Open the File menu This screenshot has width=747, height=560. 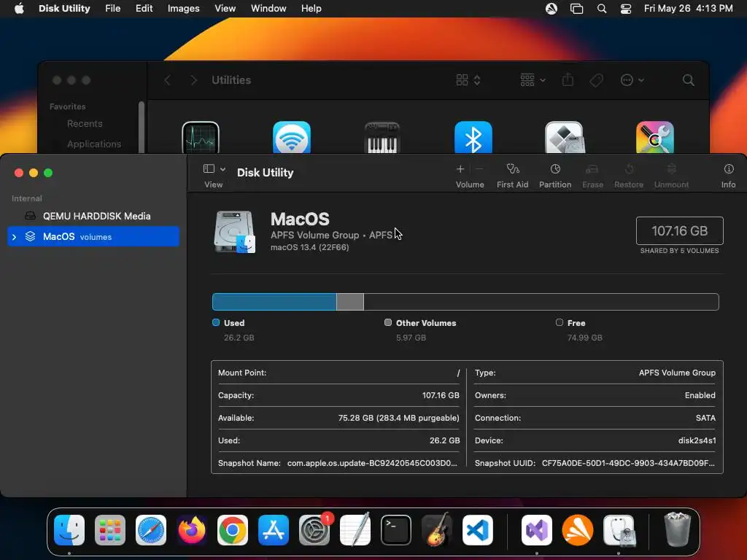[x=113, y=9]
